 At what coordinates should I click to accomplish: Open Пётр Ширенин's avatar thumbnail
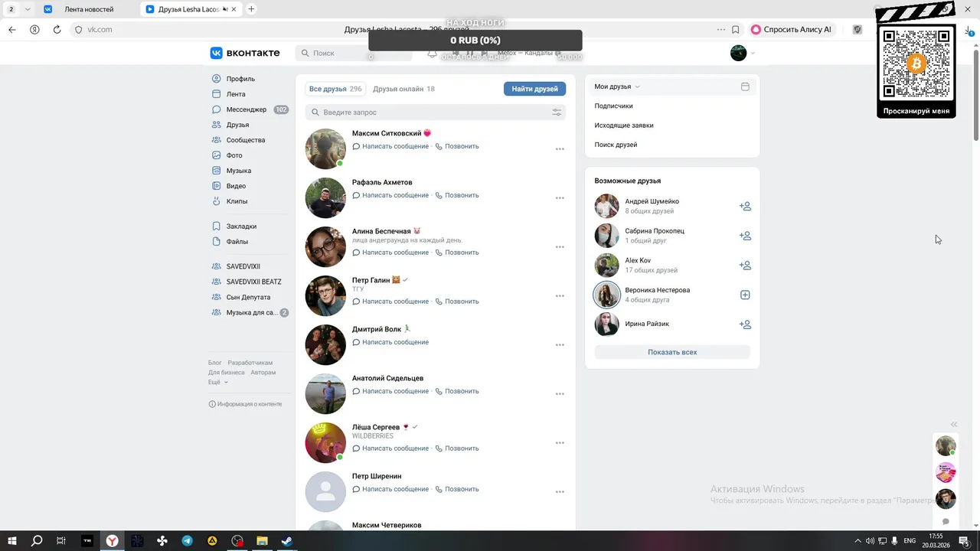click(325, 491)
